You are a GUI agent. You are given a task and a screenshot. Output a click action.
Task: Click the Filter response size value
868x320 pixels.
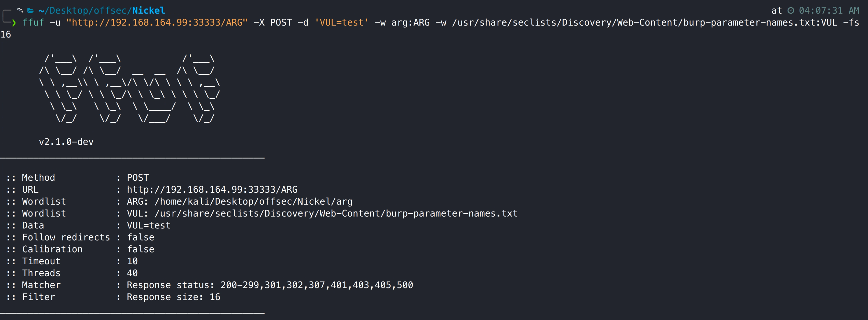(x=173, y=297)
